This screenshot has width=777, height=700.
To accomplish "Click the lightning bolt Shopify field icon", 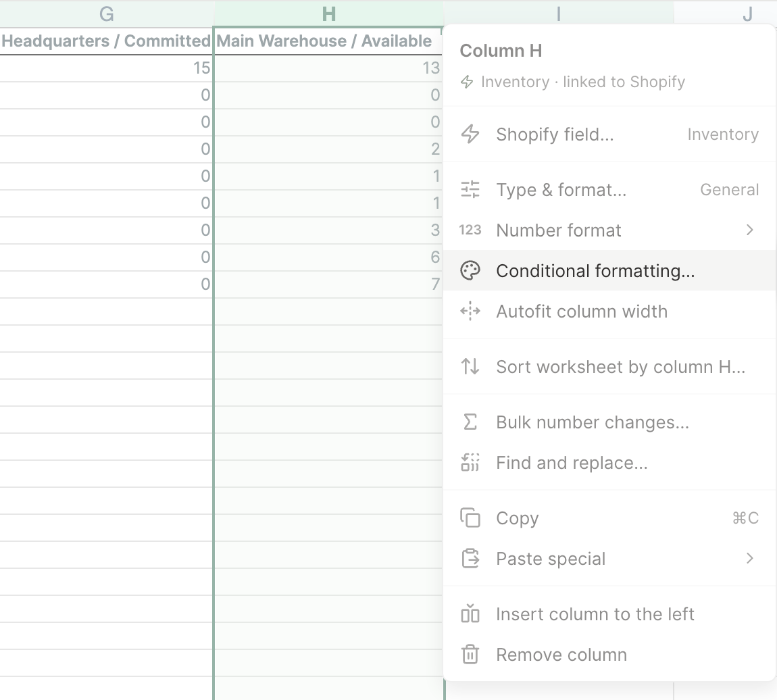I will tap(470, 134).
